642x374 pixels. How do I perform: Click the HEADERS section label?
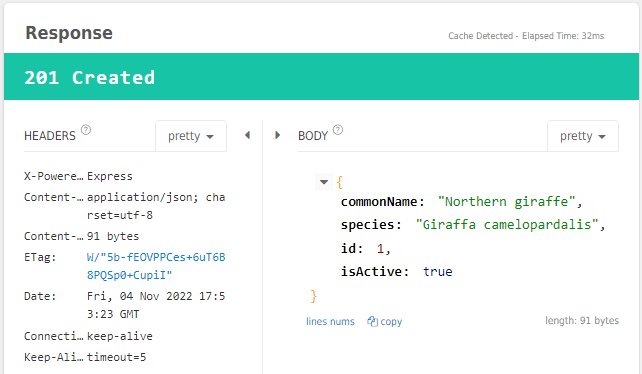50,136
